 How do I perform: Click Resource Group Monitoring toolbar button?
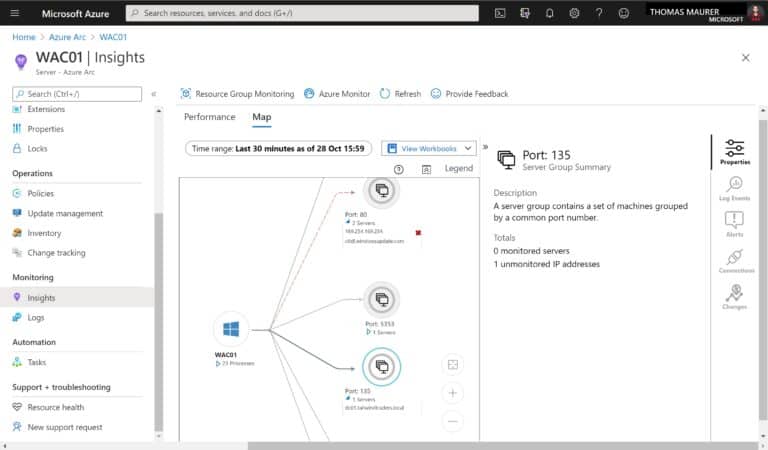click(238, 94)
